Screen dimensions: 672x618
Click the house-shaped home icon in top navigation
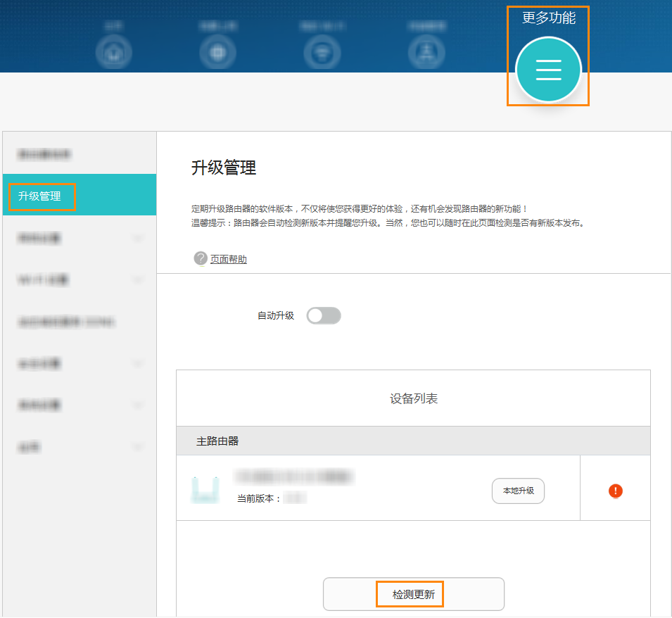click(113, 52)
